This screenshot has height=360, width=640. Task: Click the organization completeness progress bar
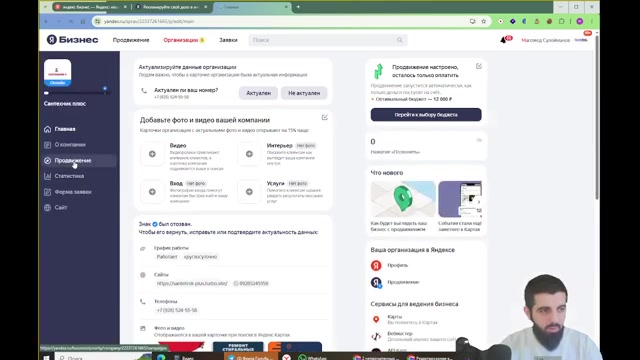(76, 93)
